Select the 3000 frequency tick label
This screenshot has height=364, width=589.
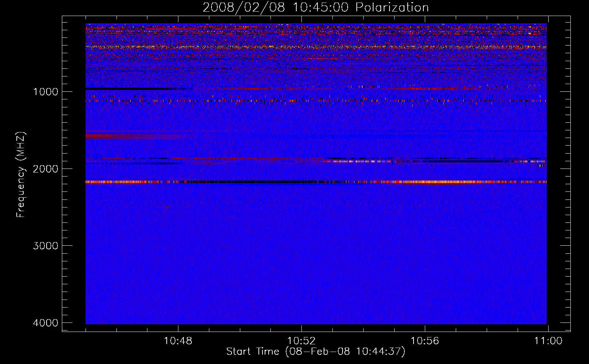(46, 246)
